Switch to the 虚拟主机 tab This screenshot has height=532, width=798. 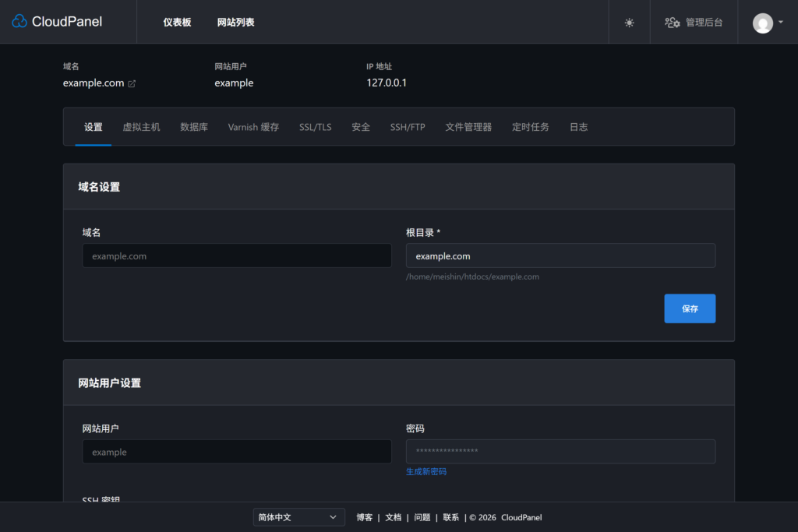pos(141,127)
